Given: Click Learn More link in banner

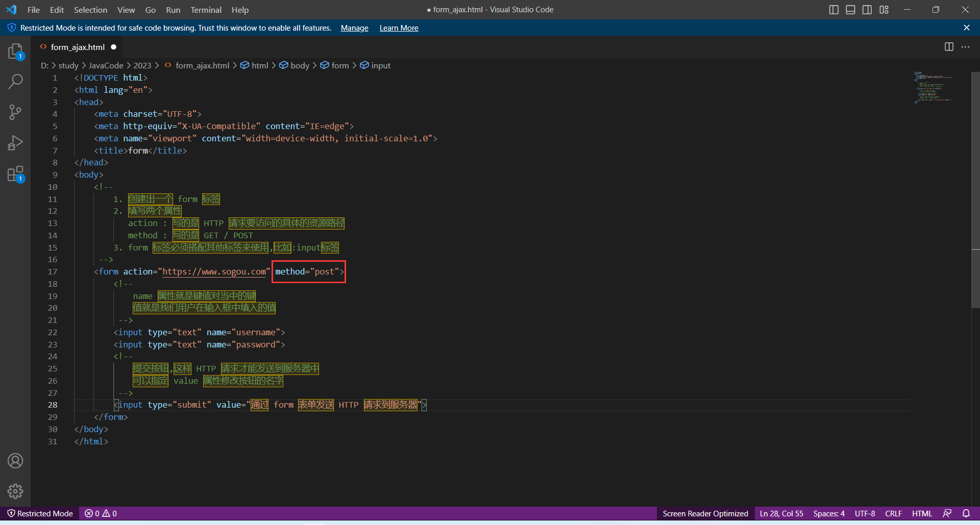Looking at the screenshot, I should (x=399, y=28).
